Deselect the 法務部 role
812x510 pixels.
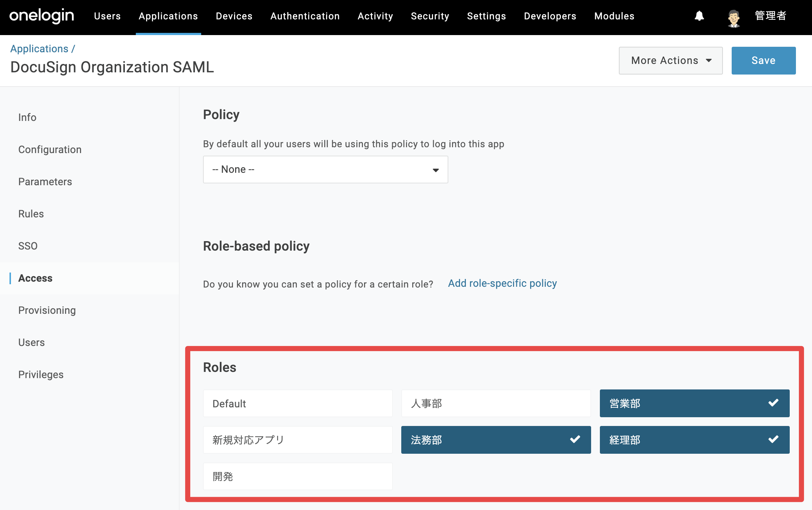coord(496,440)
